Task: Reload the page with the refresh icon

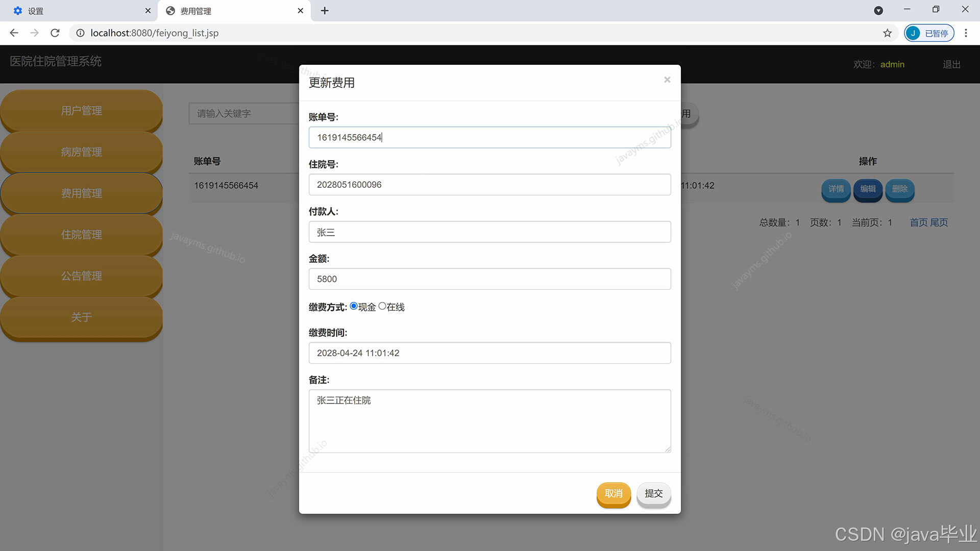Action: (55, 33)
